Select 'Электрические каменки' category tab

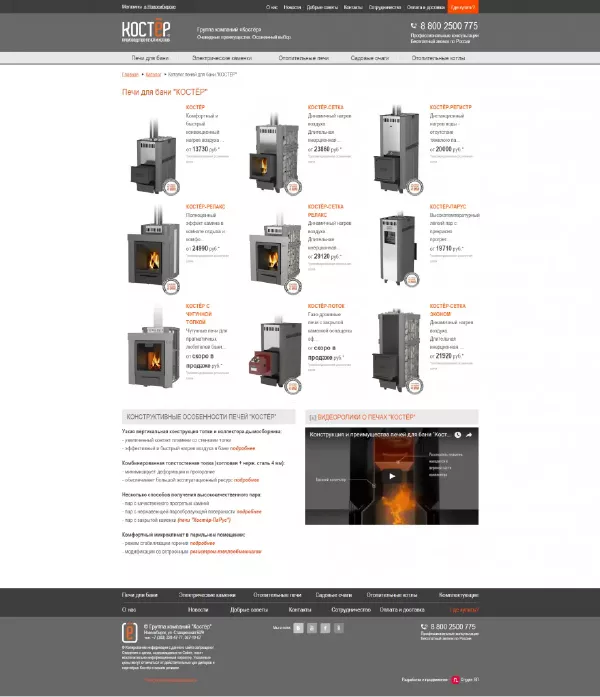coord(222,58)
